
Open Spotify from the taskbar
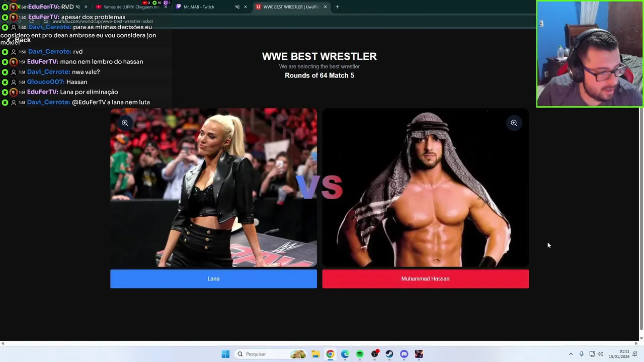(360, 354)
